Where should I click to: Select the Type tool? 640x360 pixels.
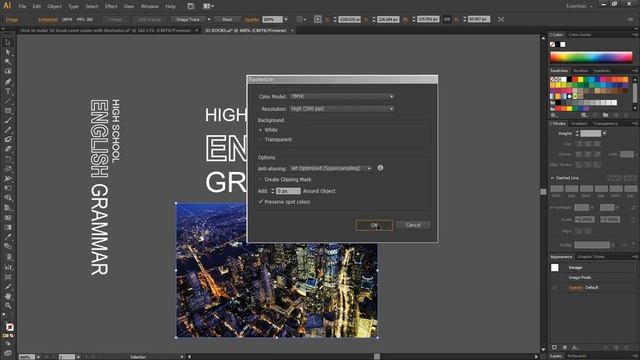pyautogui.click(x=8, y=91)
